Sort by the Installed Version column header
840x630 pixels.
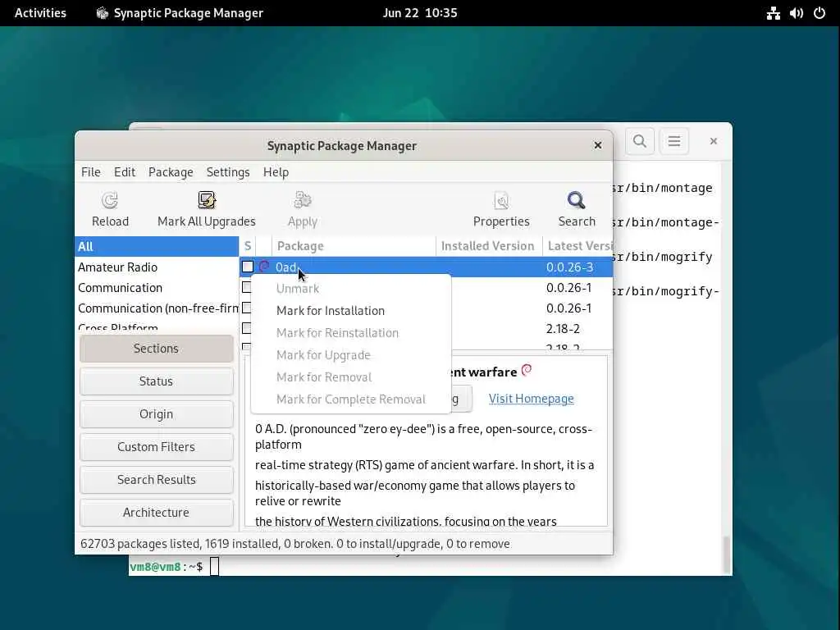pyautogui.click(x=489, y=246)
